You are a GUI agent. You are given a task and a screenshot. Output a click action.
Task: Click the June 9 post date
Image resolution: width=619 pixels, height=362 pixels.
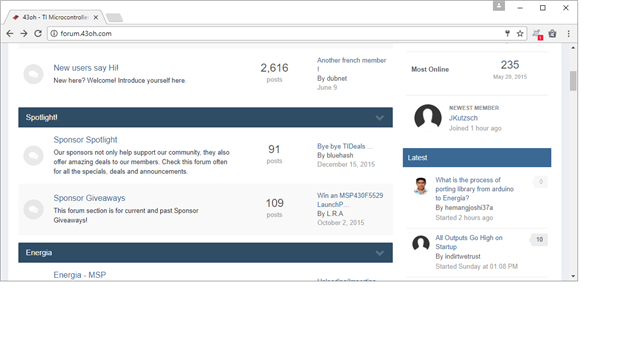(x=327, y=87)
